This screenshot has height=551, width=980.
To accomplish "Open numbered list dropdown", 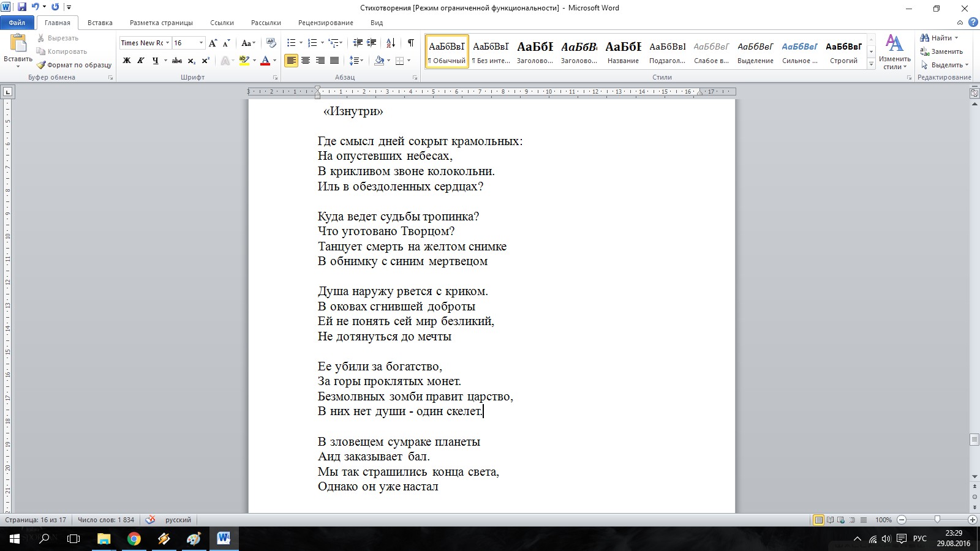I will click(322, 43).
